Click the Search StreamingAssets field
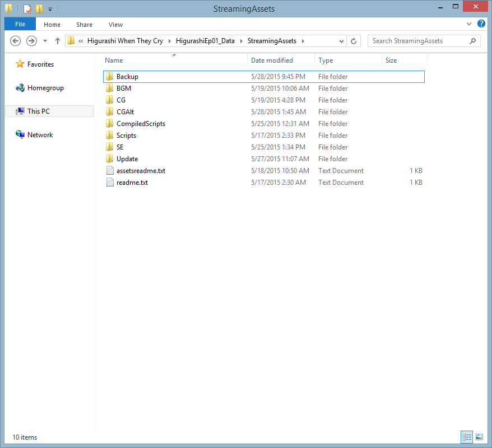The height and width of the screenshot is (448, 492). [417, 41]
